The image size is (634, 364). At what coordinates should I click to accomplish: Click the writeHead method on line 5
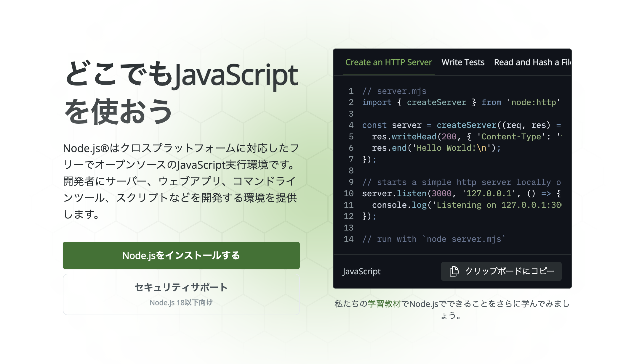coord(414,136)
